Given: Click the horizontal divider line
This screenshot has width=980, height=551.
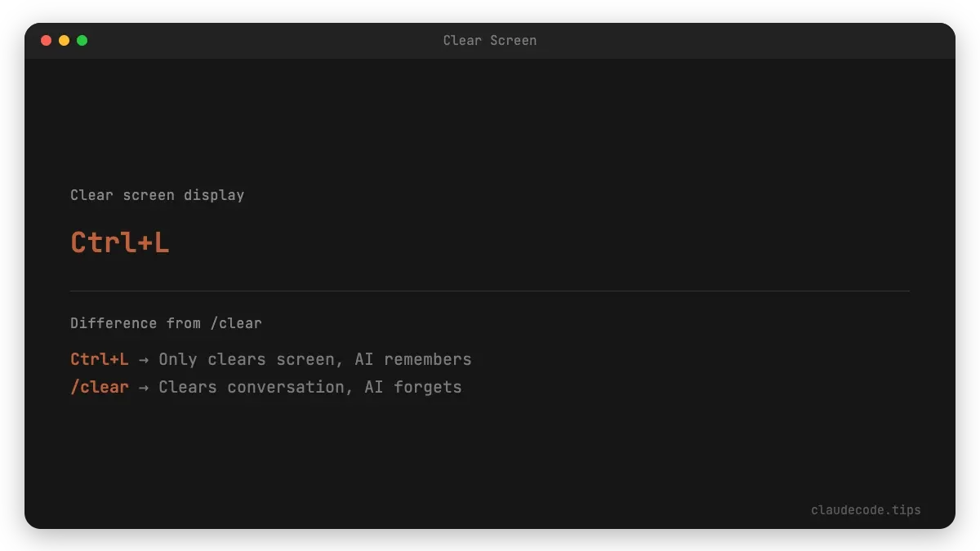Looking at the screenshot, I should coord(490,291).
